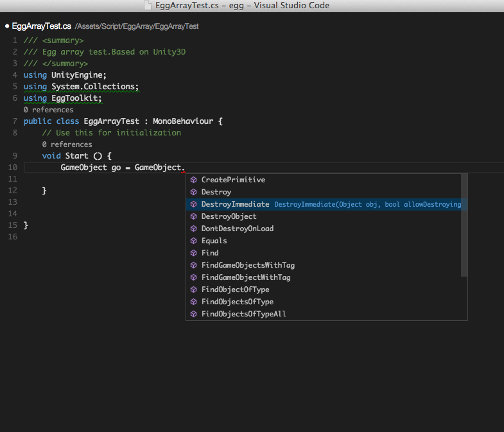Click the method icon beside DestroyObject
Image resolution: width=504 pixels, height=432 pixels.
[x=193, y=216]
